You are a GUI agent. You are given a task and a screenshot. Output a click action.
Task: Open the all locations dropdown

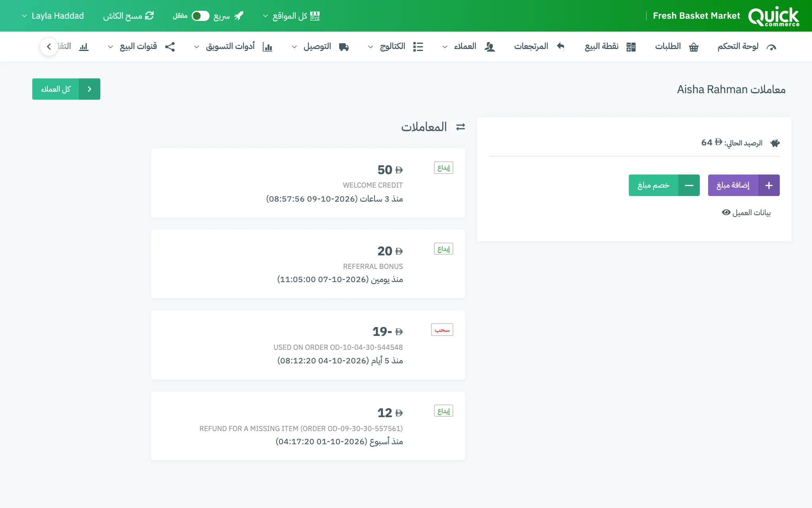pos(291,16)
